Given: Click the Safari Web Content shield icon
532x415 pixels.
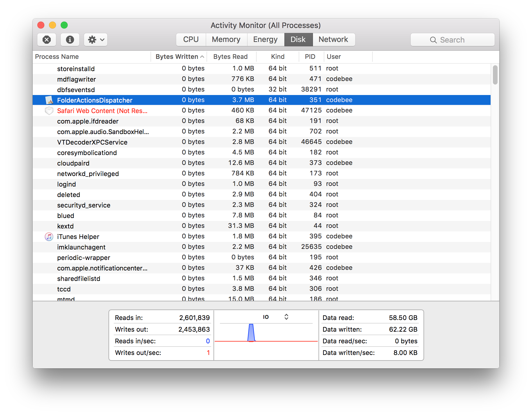Looking at the screenshot, I should click(x=49, y=111).
